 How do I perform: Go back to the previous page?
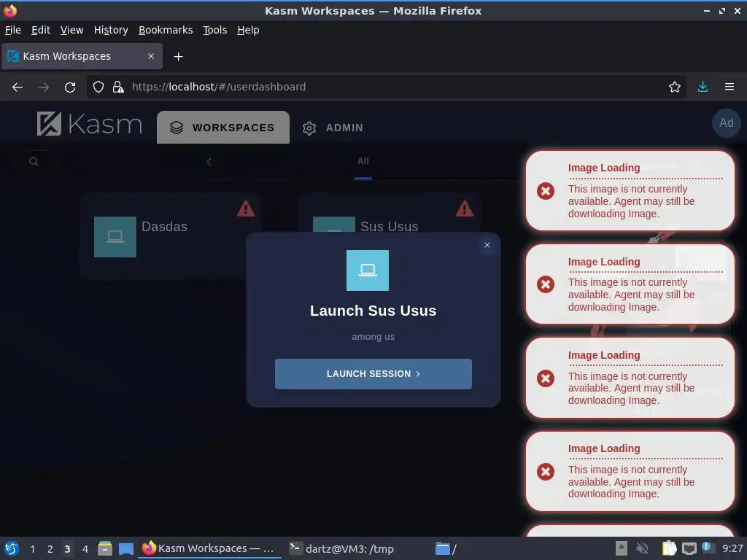pyautogui.click(x=18, y=87)
